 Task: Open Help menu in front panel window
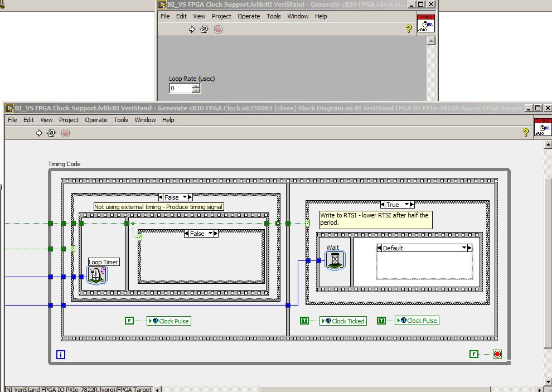tap(321, 16)
